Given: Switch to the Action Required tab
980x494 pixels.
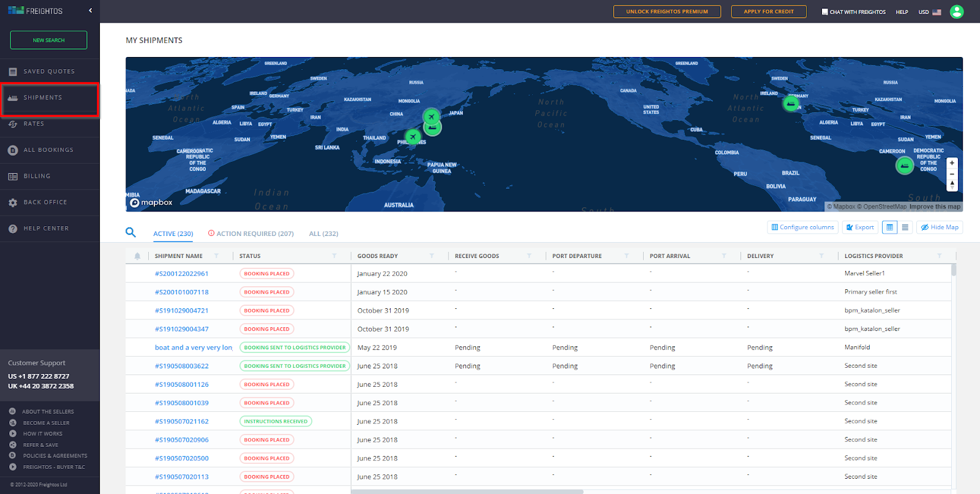Looking at the screenshot, I should 251,234.
